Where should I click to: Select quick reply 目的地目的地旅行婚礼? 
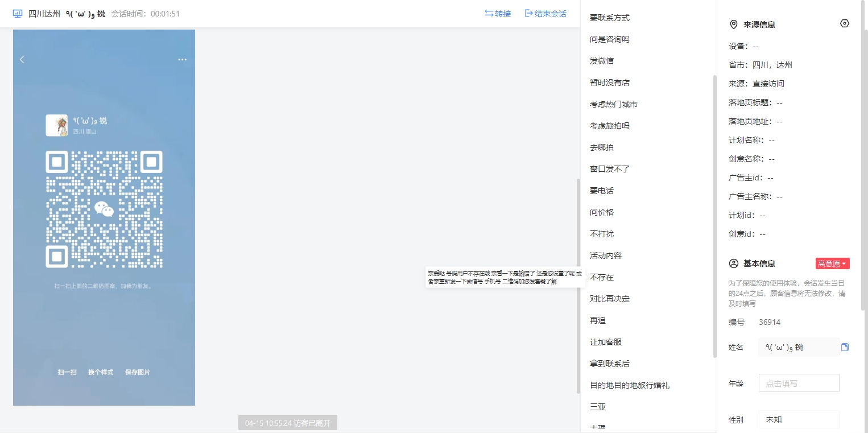click(x=630, y=385)
